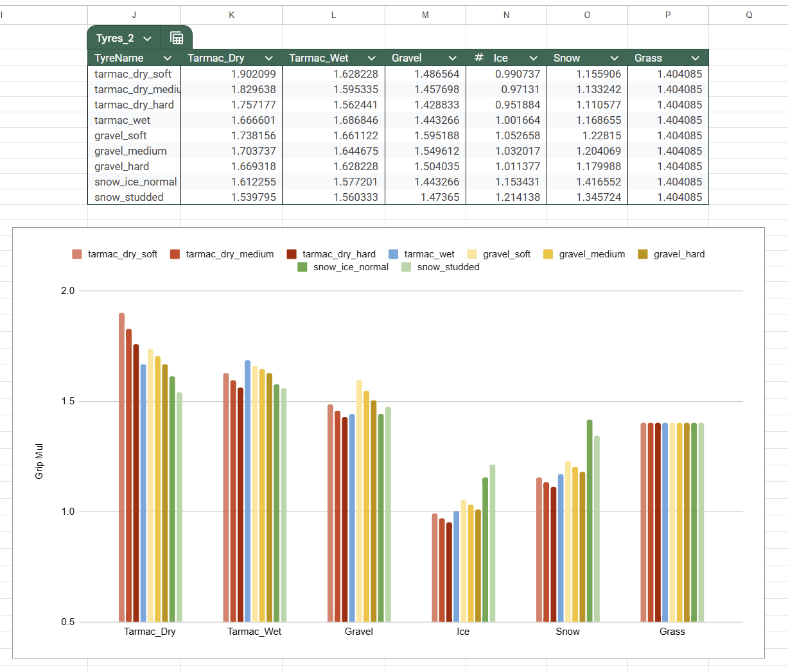Open the TyreName column dropdown arrow
Screen dimensions: 788x672
[168, 58]
